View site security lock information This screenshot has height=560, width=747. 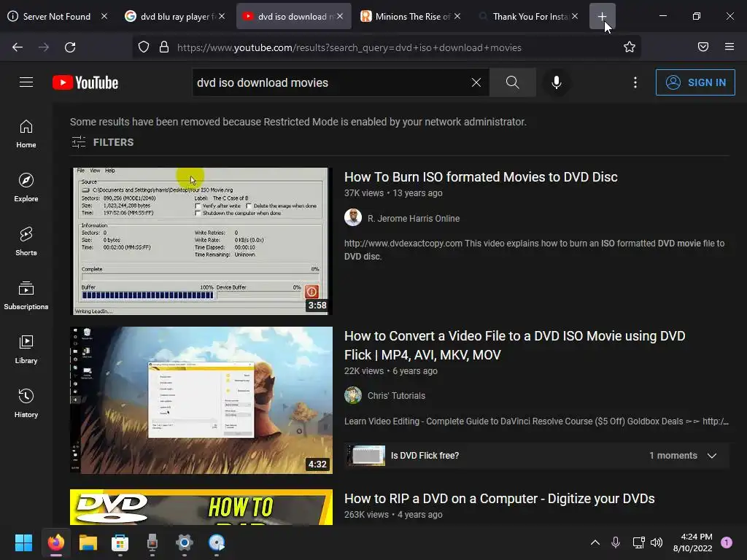(164, 47)
